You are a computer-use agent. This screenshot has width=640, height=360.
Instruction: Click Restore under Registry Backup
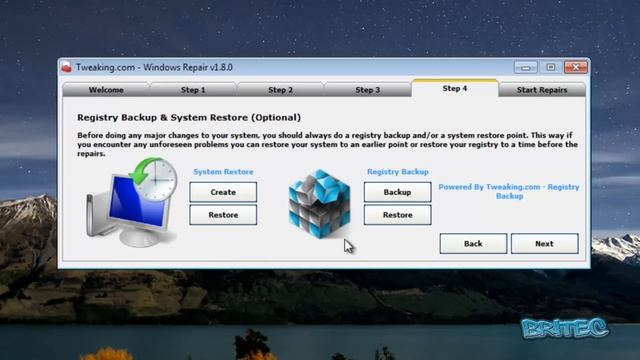[398, 215]
